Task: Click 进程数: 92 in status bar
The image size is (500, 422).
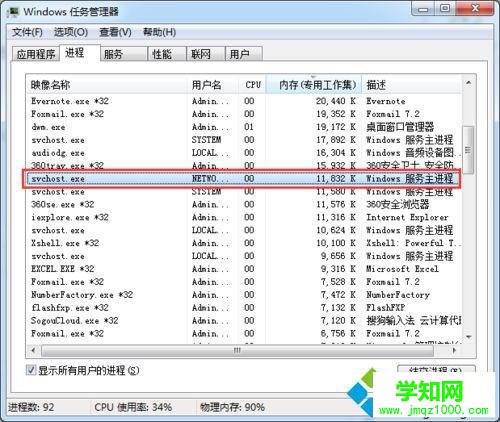Action: pos(31,407)
